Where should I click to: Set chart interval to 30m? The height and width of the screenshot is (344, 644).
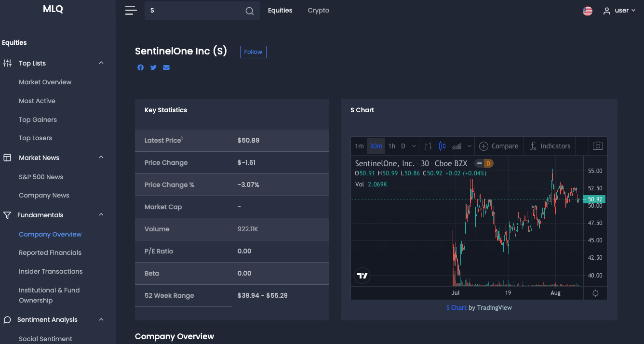(x=376, y=146)
